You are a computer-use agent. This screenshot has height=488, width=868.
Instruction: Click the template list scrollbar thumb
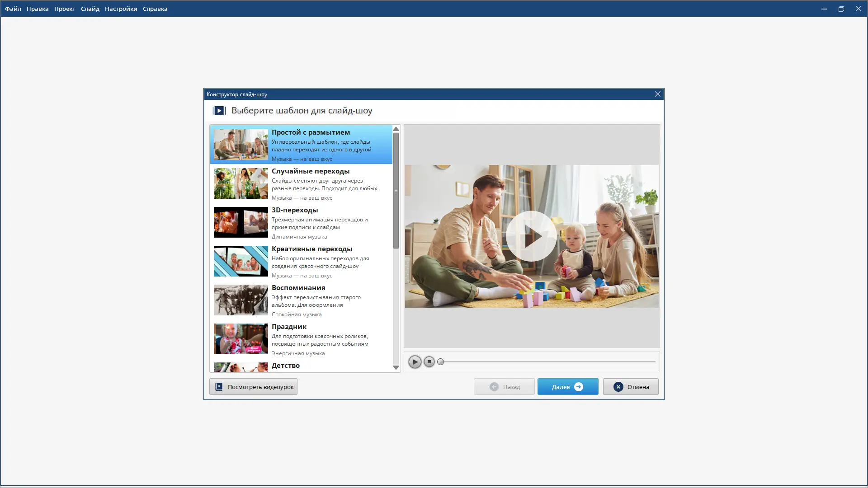tap(396, 190)
